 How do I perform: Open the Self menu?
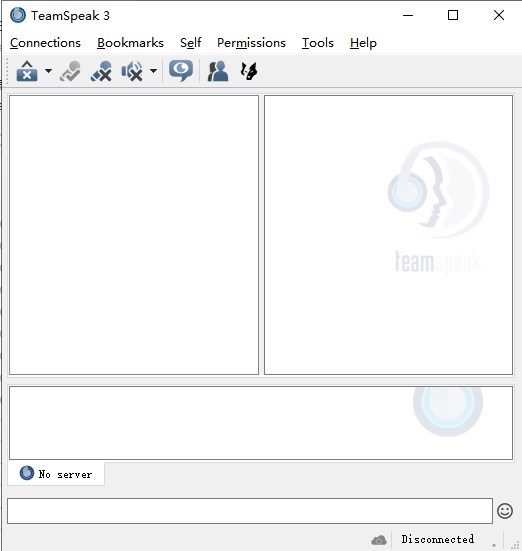click(191, 43)
